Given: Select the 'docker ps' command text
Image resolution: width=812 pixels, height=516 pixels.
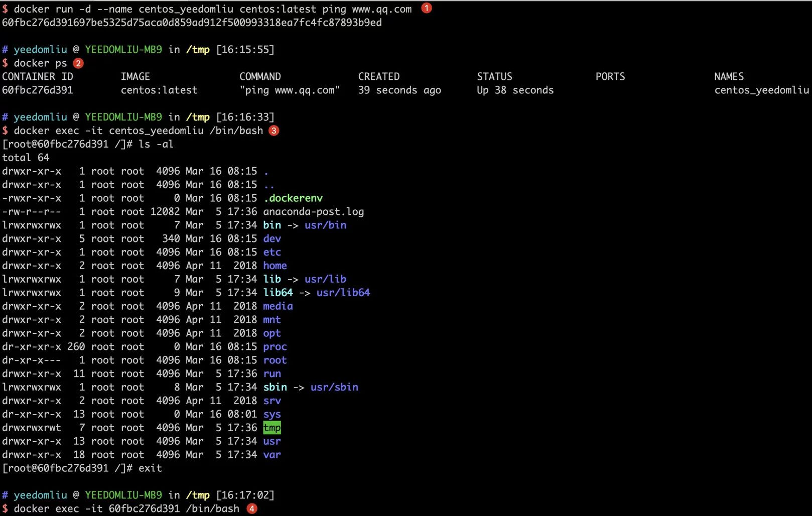Looking at the screenshot, I should [x=40, y=63].
